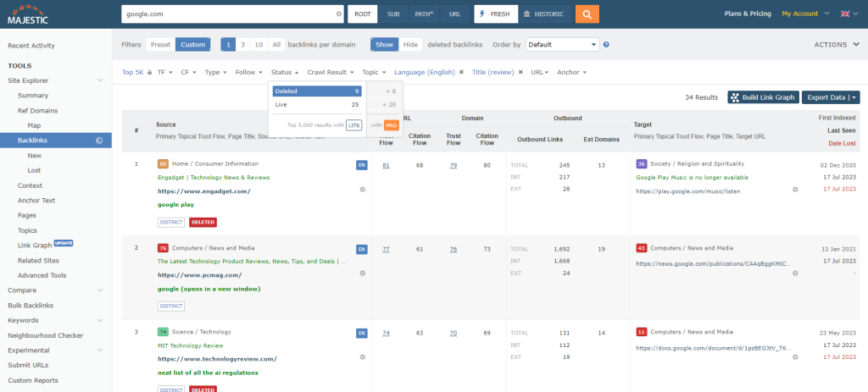Open the Crawl Result filter dropdown

coord(331,73)
